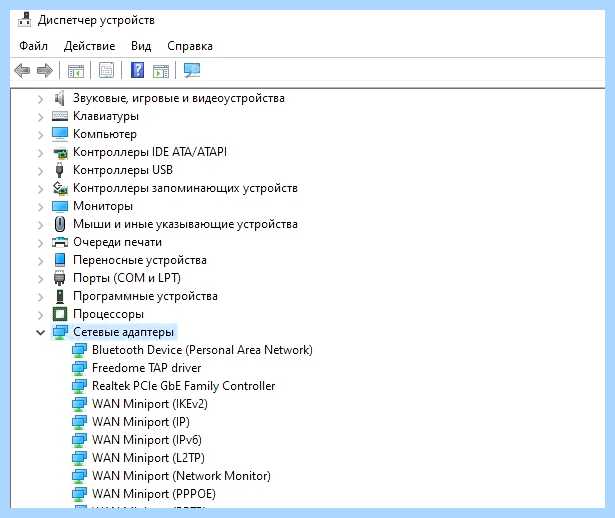615x518 pixels.
Task: Click the Freedome TAP driver adapter icon
Action: tap(79, 368)
